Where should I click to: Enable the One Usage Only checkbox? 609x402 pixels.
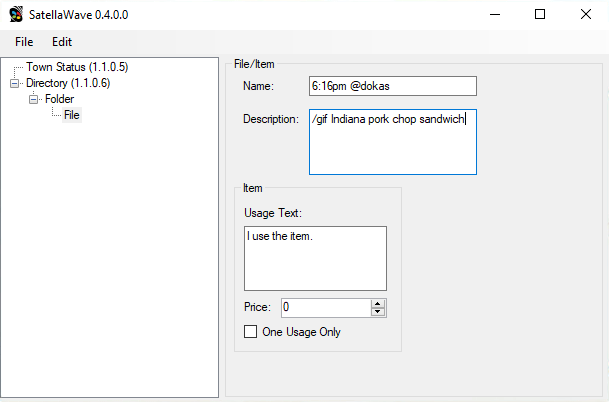(x=251, y=332)
